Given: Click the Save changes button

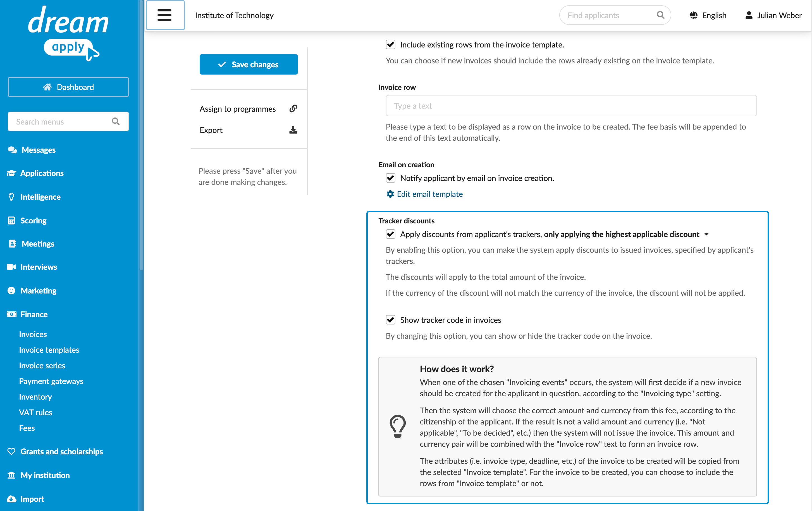Looking at the screenshot, I should coord(249,65).
